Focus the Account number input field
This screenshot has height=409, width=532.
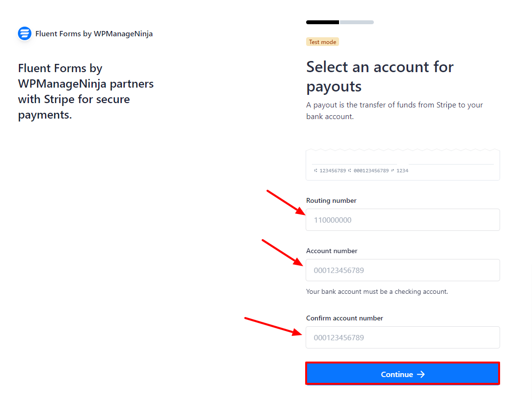403,270
